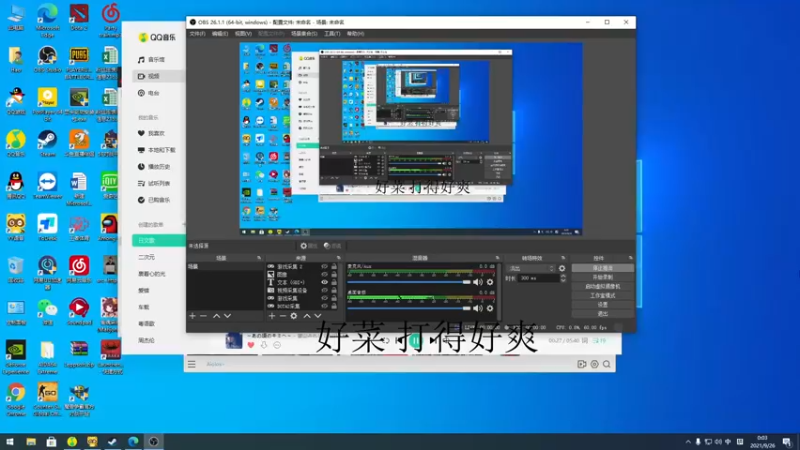
Task: Click the search magnifier icon in the QQ Music bottom bar
Action: coord(607,364)
